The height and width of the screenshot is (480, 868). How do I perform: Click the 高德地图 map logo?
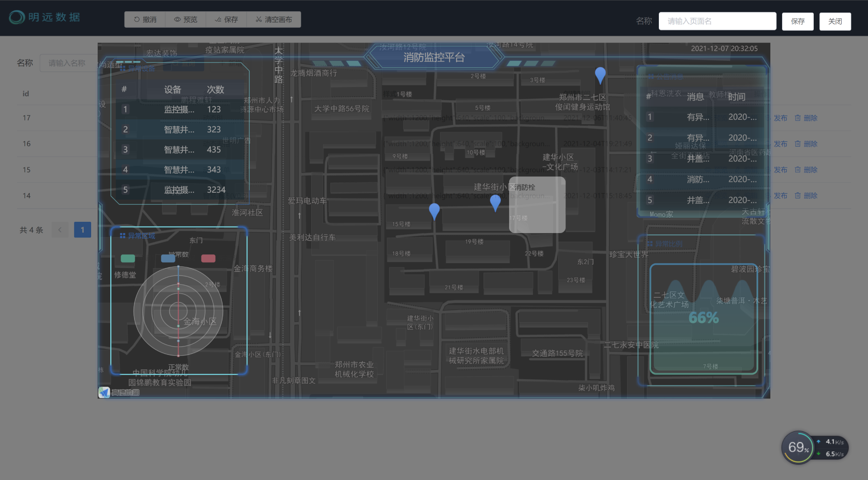pos(119,392)
